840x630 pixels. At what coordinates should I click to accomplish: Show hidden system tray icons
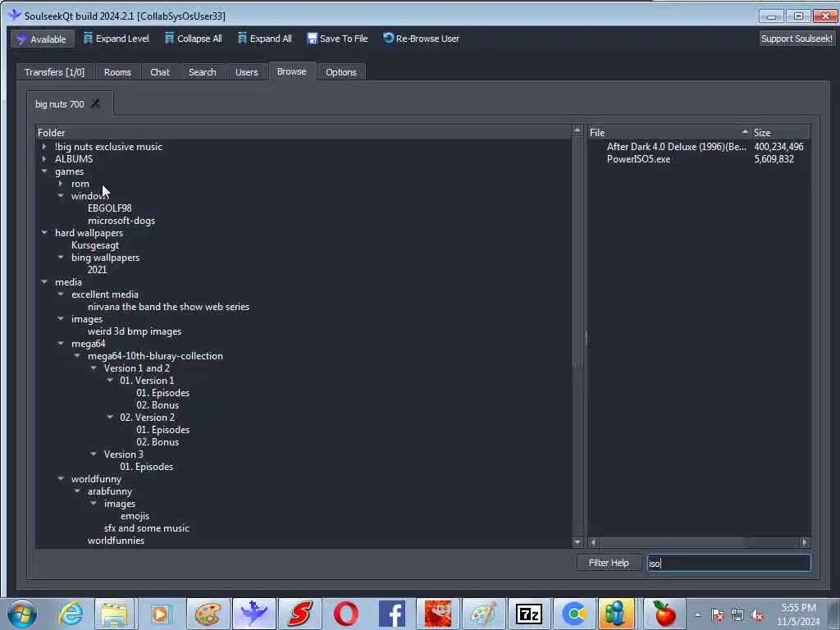tap(697, 615)
